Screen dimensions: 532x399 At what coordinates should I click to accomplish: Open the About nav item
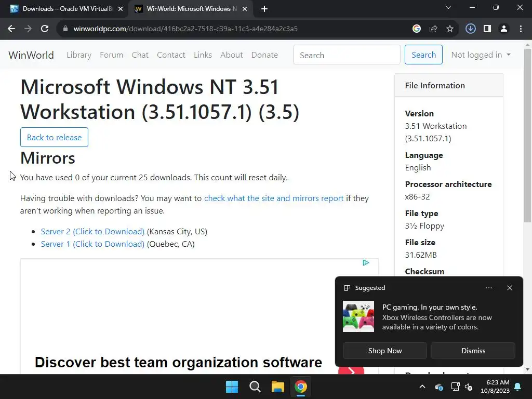coord(231,55)
